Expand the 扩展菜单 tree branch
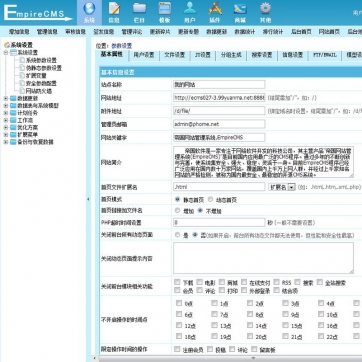 6,135
